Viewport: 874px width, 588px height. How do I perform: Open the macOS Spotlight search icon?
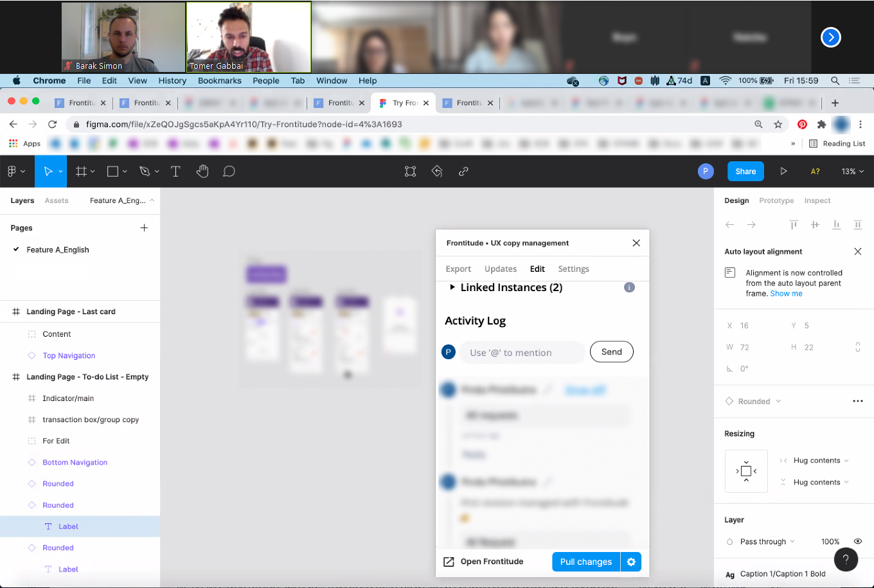[835, 80]
